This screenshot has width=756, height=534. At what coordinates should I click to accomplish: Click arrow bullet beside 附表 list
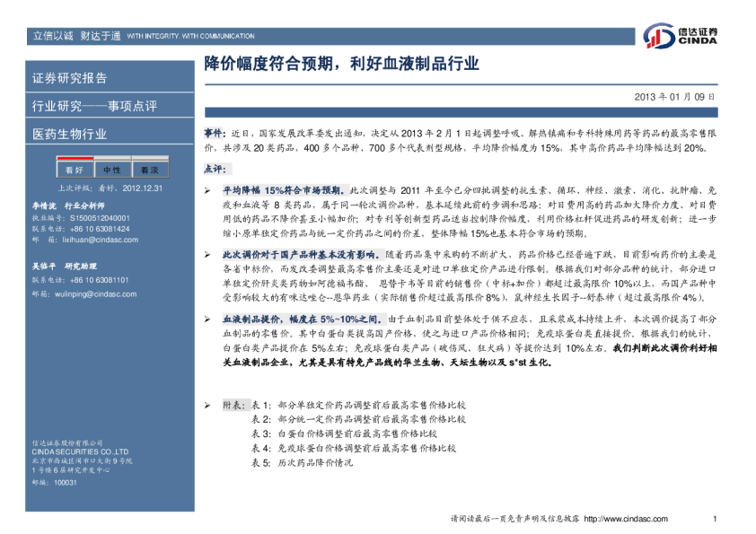[x=208, y=406]
